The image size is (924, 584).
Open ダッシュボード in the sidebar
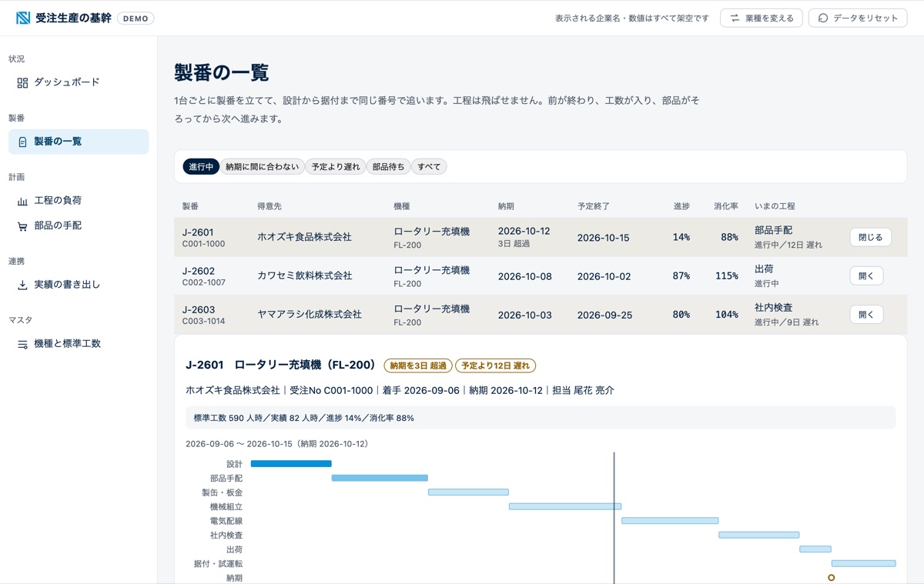(x=79, y=82)
